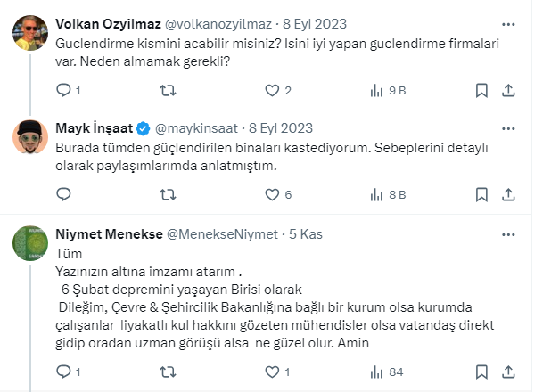Open Volkan Ozyilmaz's profile picture
This screenshot has width=551, height=392.
(x=30, y=33)
